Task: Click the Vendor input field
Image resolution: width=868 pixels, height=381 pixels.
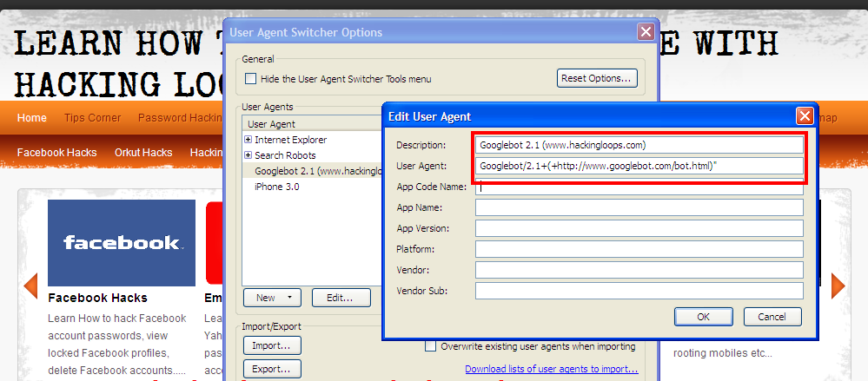Action: (x=639, y=270)
